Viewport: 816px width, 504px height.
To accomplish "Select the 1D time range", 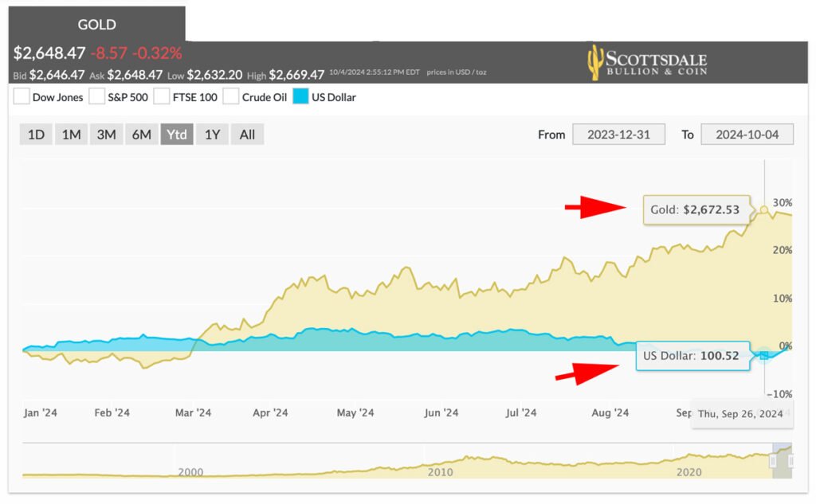I will pyautogui.click(x=36, y=135).
